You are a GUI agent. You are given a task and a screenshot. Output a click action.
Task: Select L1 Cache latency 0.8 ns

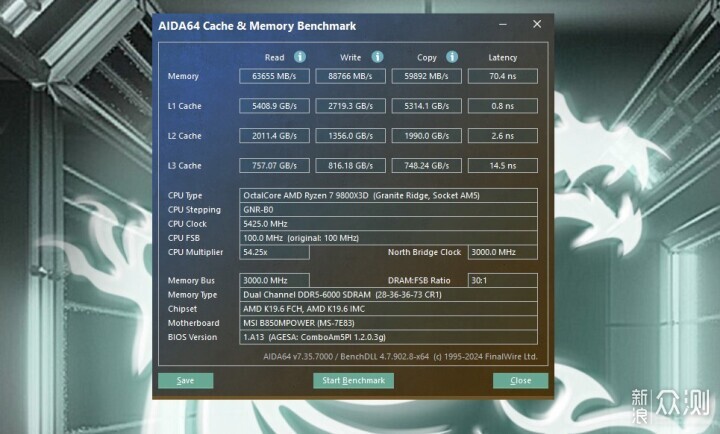pyautogui.click(x=503, y=106)
